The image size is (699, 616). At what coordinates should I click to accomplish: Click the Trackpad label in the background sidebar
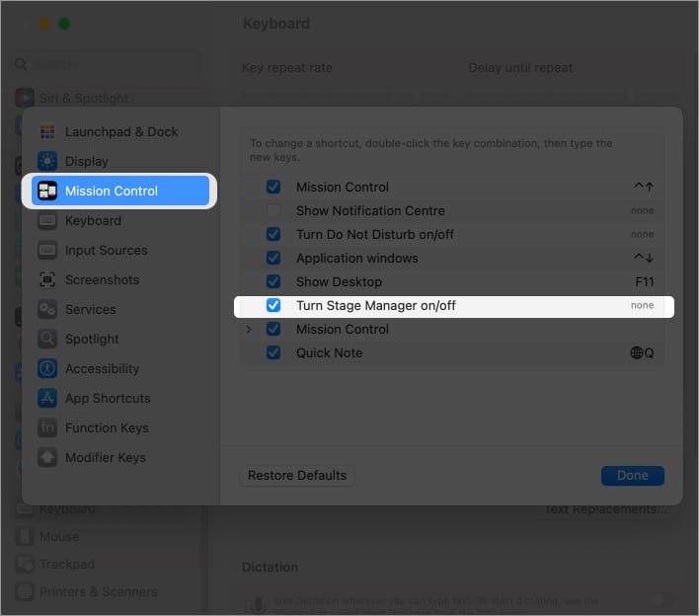pos(67,564)
